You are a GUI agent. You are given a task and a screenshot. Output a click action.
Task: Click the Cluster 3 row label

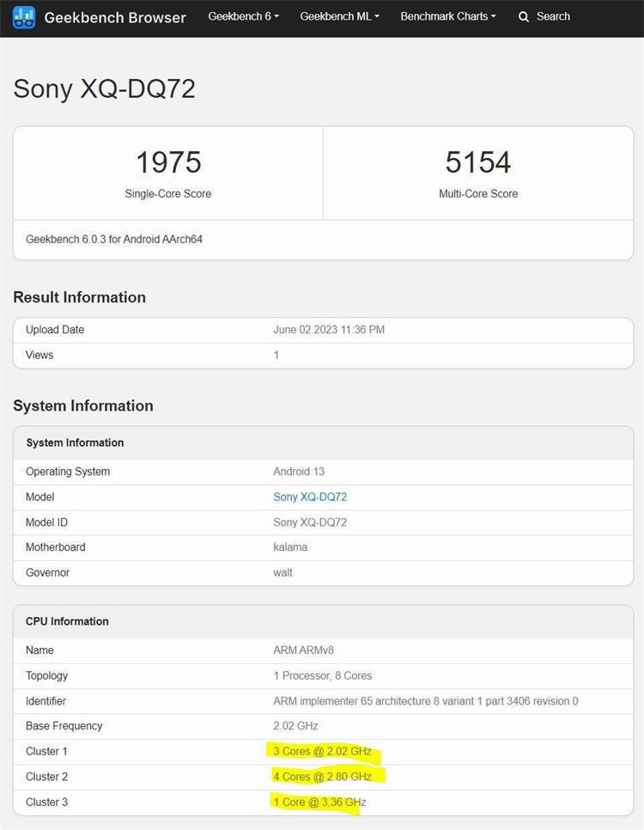[x=46, y=803]
